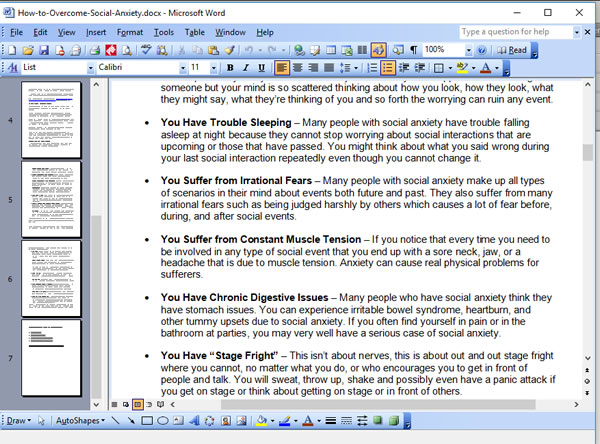This screenshot has width=600, height=444.
Task: Click the Undo arrow icon
Action: [249, 50]
